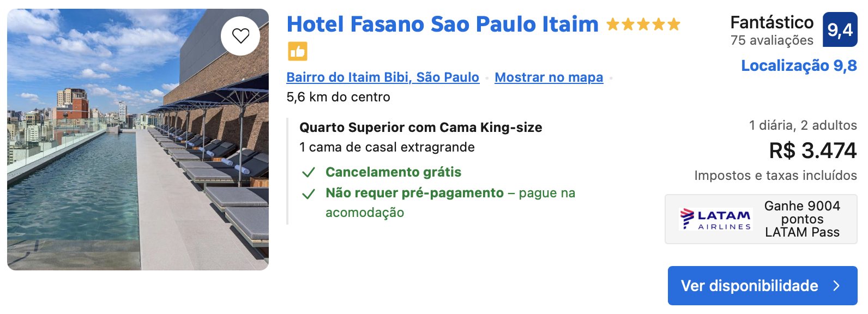Viewport: 868px width, 314px height.
Task: Open Bairro do Itaim Bibi, São Paulo link
Action: 383,77
